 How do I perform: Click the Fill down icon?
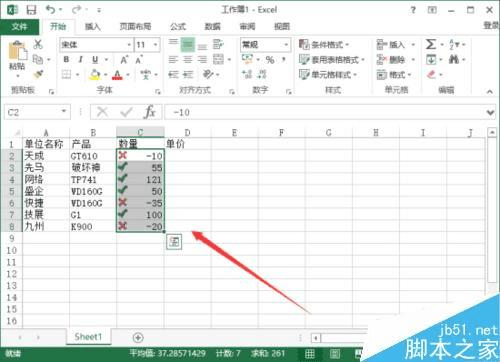click(431, 60)
